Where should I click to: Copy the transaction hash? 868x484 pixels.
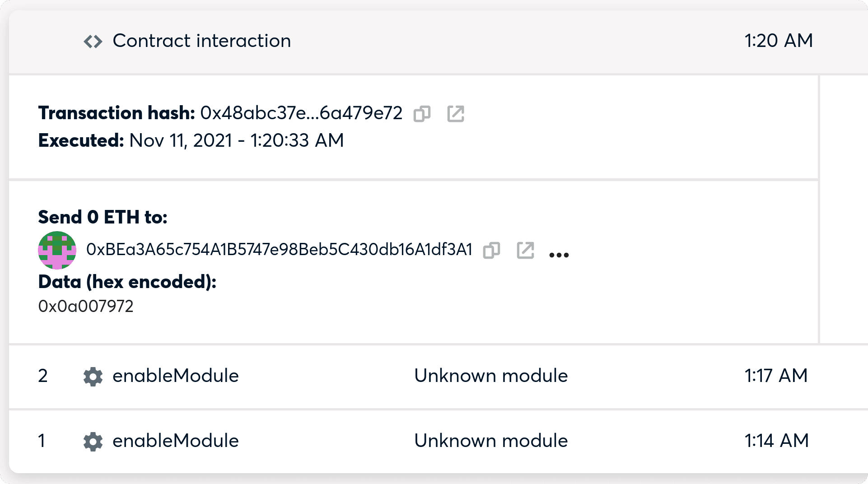[422, 114]
